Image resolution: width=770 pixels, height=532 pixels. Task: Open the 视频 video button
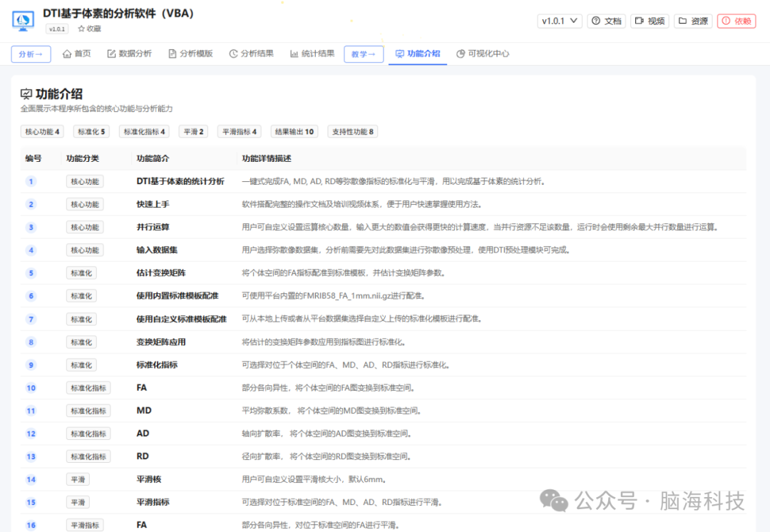pyautogui.click(x=650, y=21)
